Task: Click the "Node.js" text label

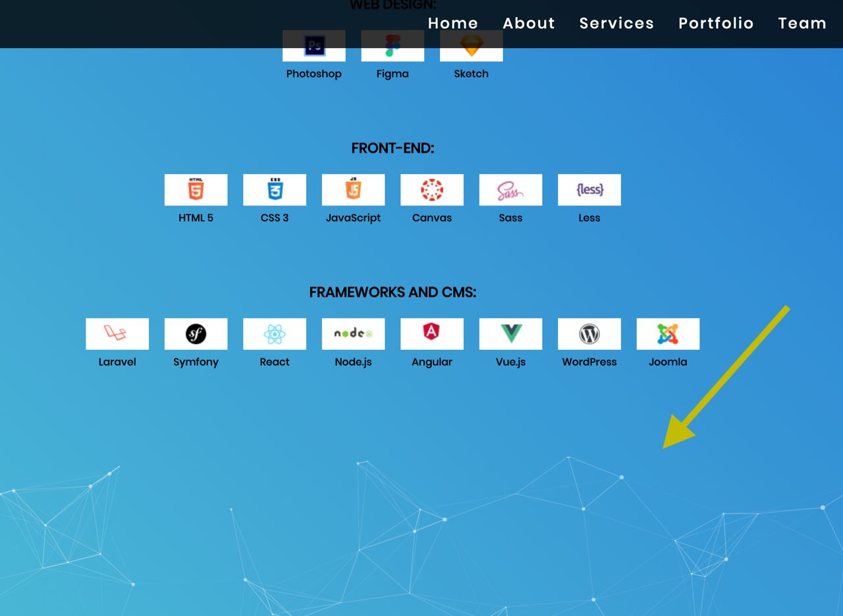Action: click(x=354, y=362)
